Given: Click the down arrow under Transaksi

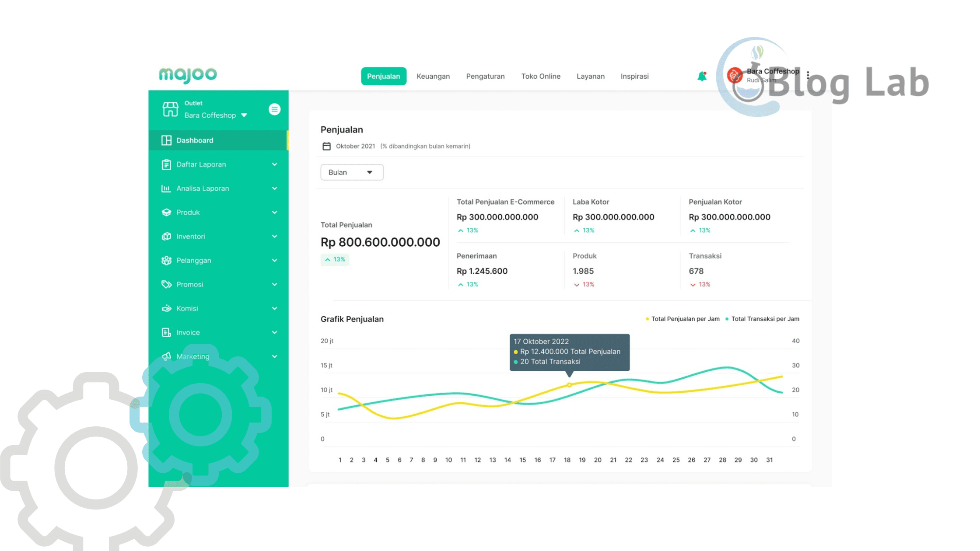Looking at the screenshot, I should 693,285.
